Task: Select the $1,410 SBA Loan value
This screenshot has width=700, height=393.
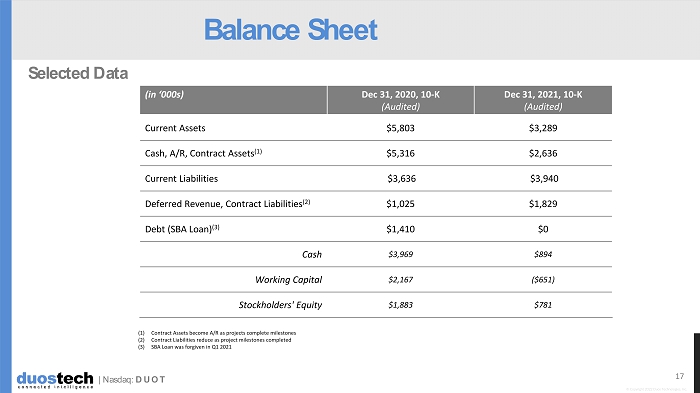Action: pos(400,229)
